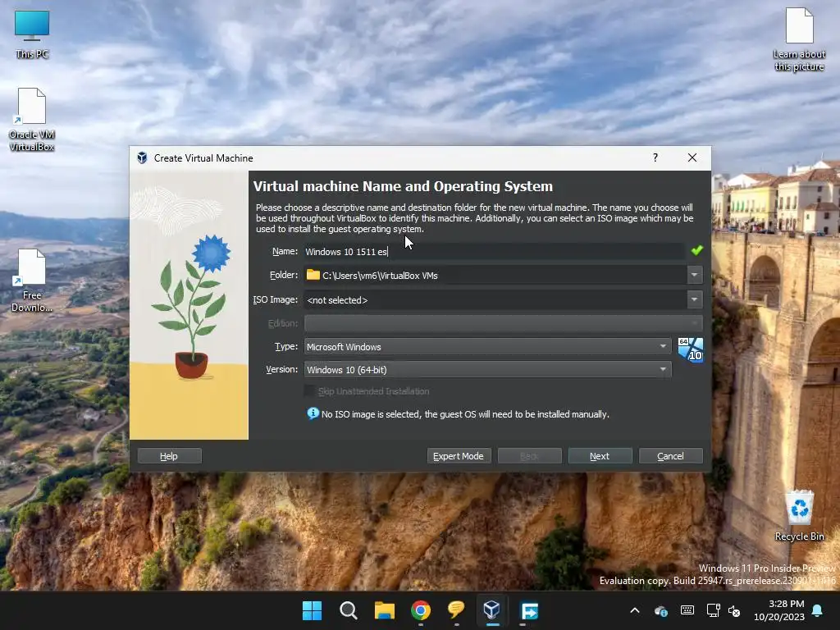Click the keyboard tray icon
The image size is (840, 630).
tap(687, 610)
